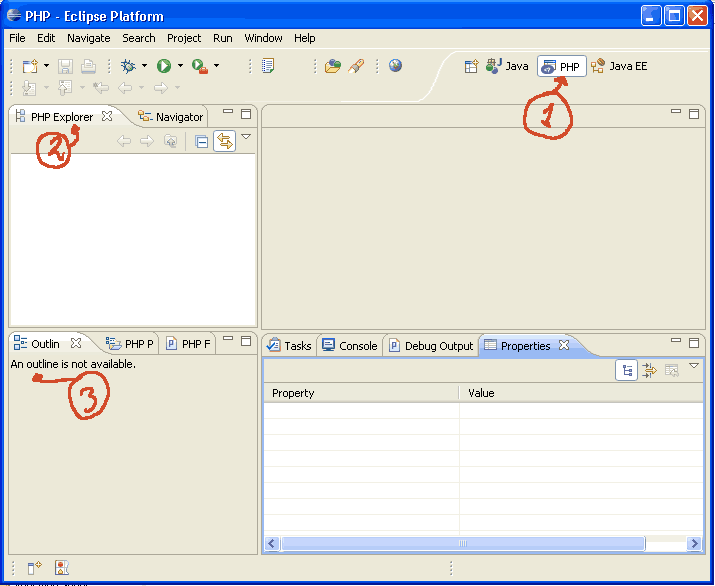Open the Next Annotation dropdown arrow
715x586 pixels.
tap(46, 87)
